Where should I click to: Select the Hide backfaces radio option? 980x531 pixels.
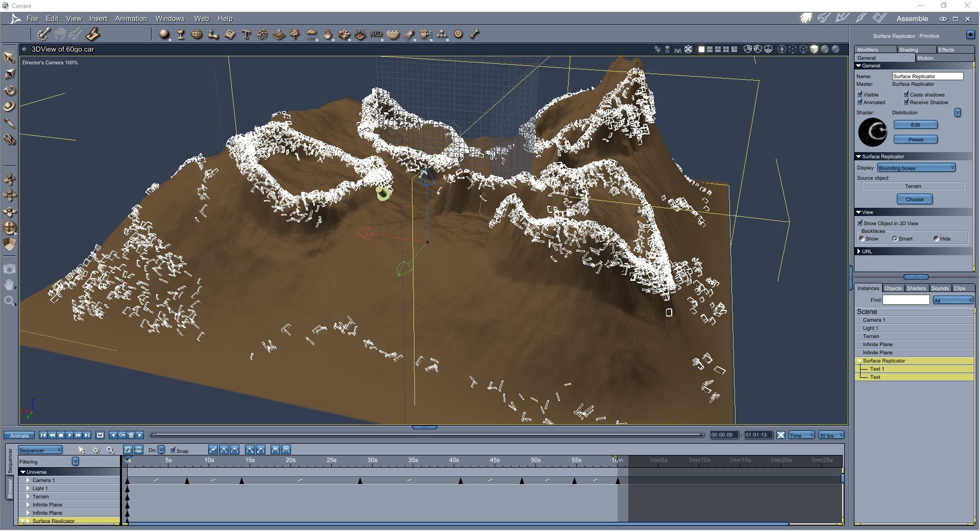click(936, 238)
